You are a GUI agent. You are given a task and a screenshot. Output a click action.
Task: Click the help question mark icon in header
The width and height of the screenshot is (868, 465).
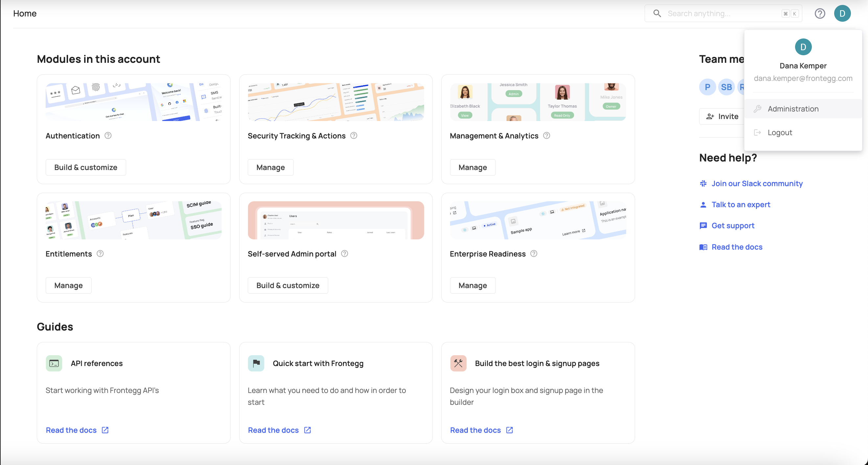819,13
